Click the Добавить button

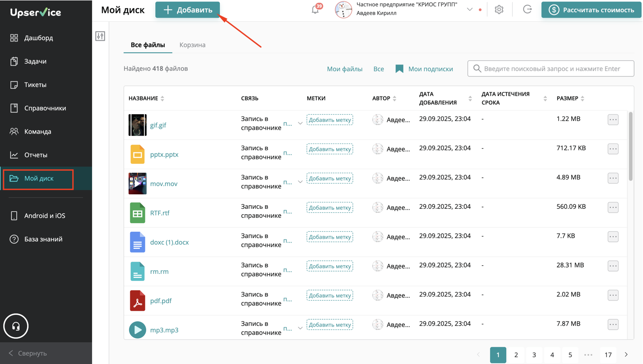[187, 10]
